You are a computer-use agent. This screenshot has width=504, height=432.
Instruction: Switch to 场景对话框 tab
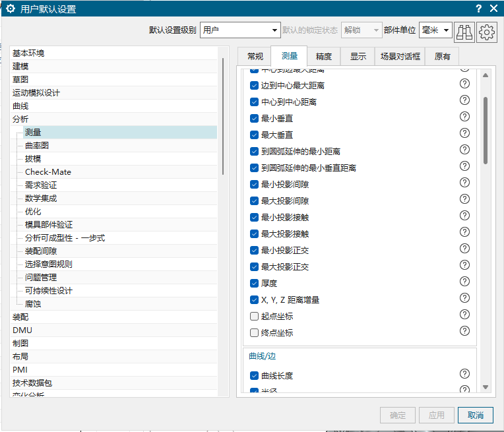coord(400,57)
